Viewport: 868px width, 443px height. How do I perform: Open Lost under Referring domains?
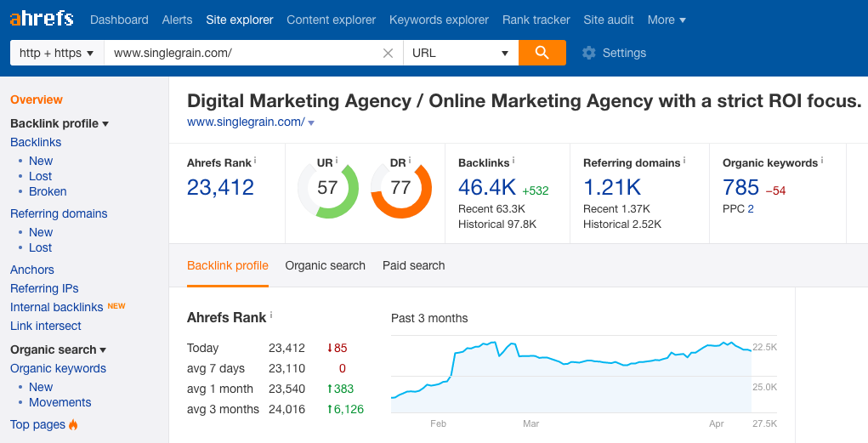(41, 248)
